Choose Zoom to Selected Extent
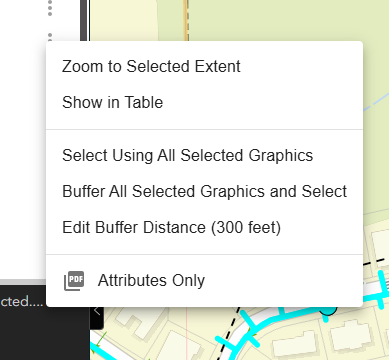The width and height of the screenshot is (389, 360). click(151, 66)
